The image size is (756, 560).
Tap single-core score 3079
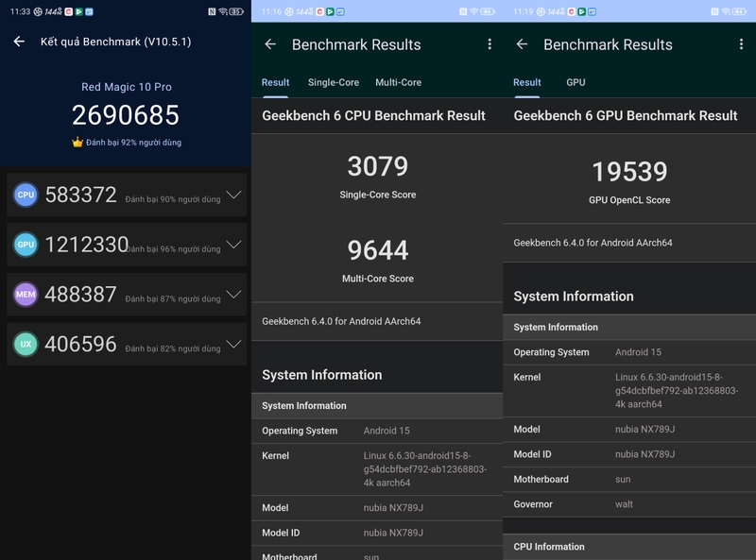[x=378, y=166]
